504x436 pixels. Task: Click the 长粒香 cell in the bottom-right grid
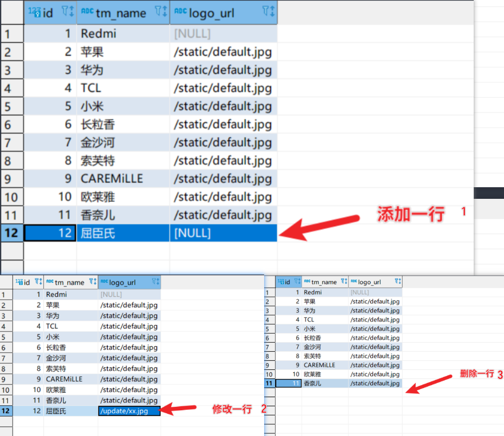(325, 338)
